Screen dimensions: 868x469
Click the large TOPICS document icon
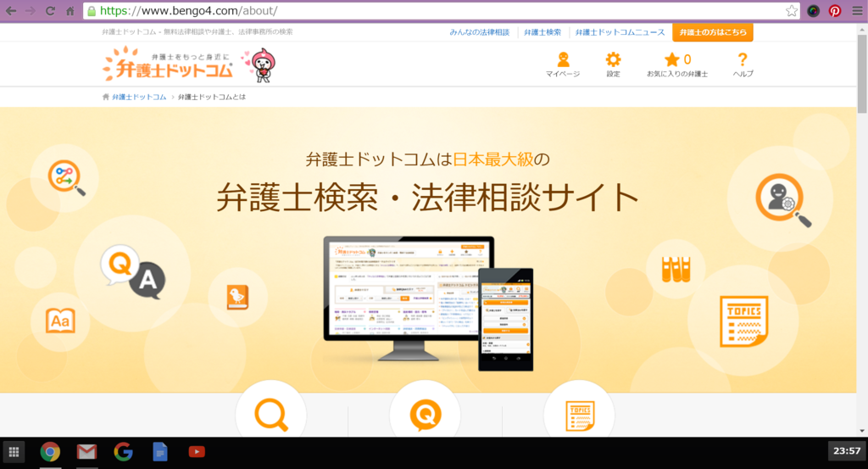click(743, 321)
